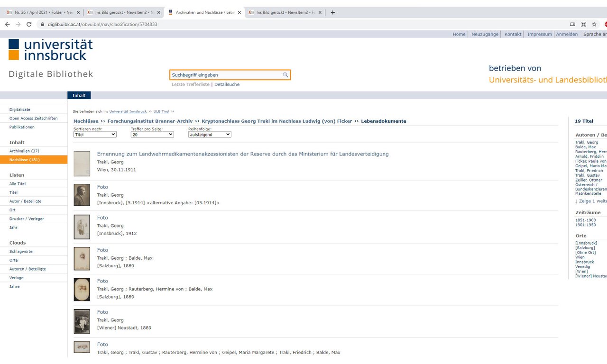
Task: Open Impressum in the top menu
Action: [x=540, y=34]
